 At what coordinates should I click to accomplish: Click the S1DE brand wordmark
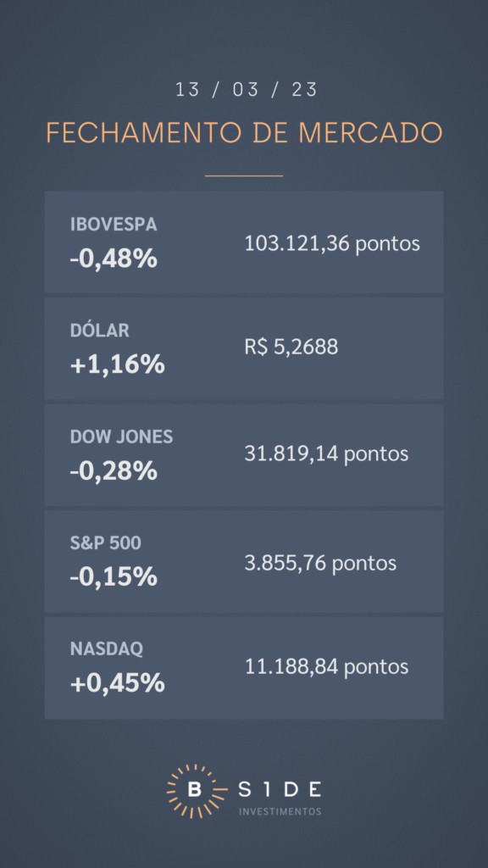[280, 790]
